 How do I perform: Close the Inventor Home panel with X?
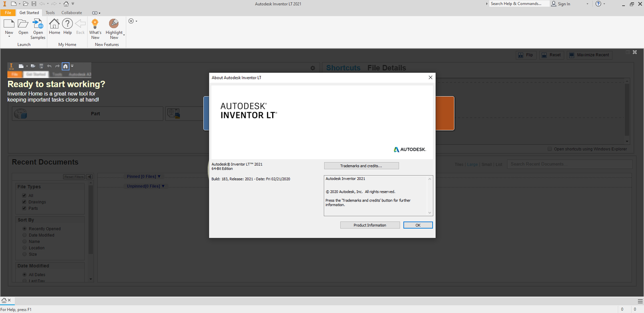[x=635, y=52]
